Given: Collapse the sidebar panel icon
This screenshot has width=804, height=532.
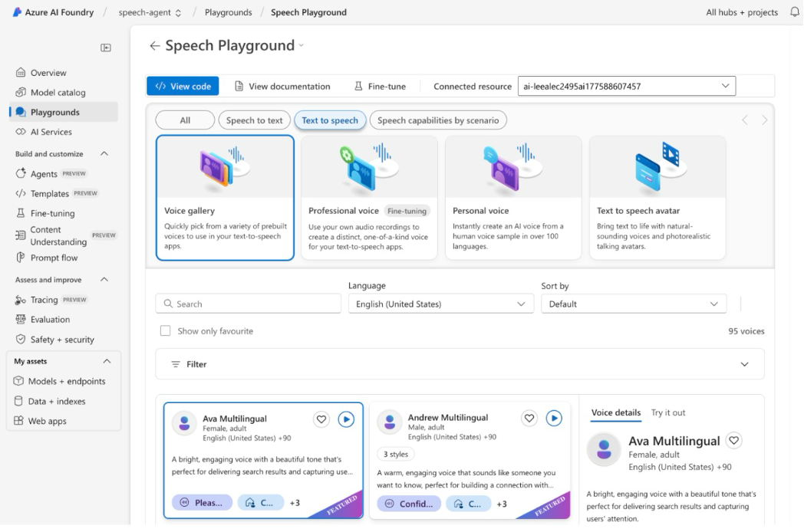Looking at the screenshot, I should [106, 48].
